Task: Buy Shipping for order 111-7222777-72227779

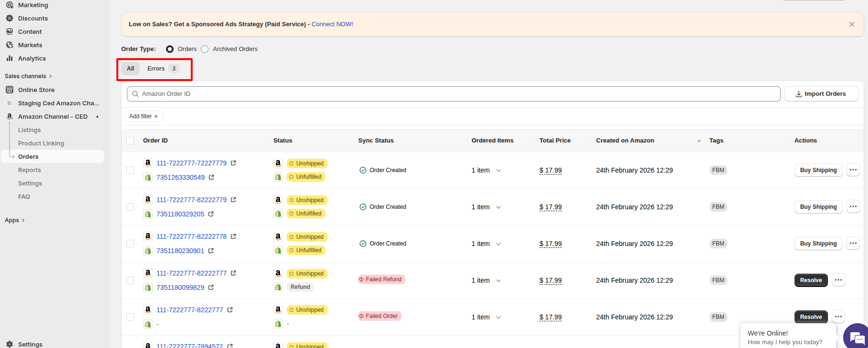Action: coord(818,170)
